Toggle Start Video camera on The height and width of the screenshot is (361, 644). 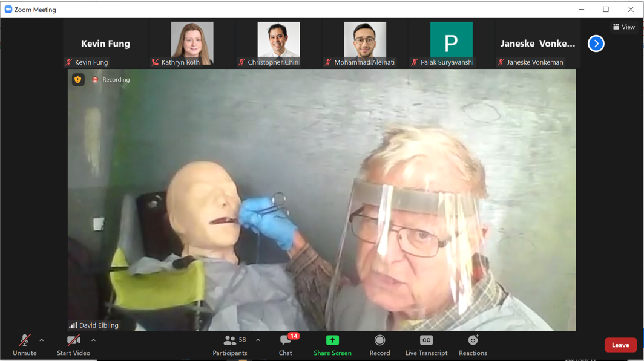(73, 345)
